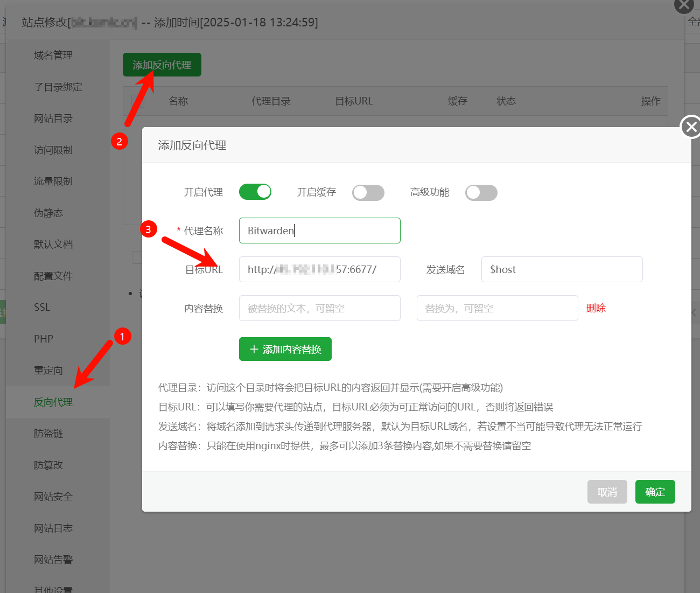The width and height of the screenshot is (700, 593).
Task: Select 反向代理 in the sidebar
Action: point(53,402)
